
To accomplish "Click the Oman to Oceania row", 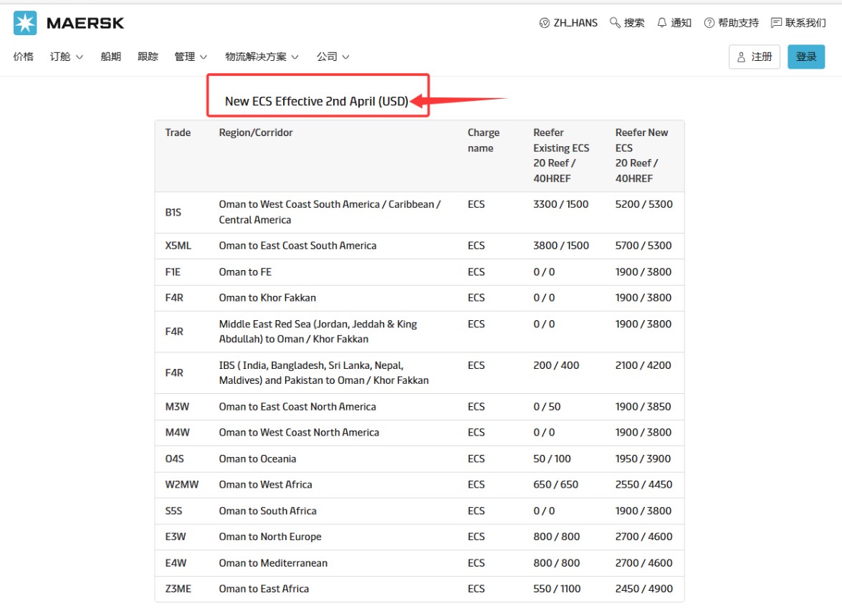I will pyautogui.click(x=257, y=459).
